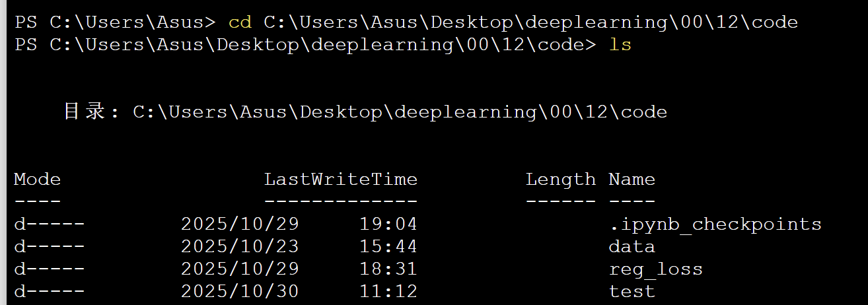Click the cd command's destination path argument

click(x=530, y=22)
